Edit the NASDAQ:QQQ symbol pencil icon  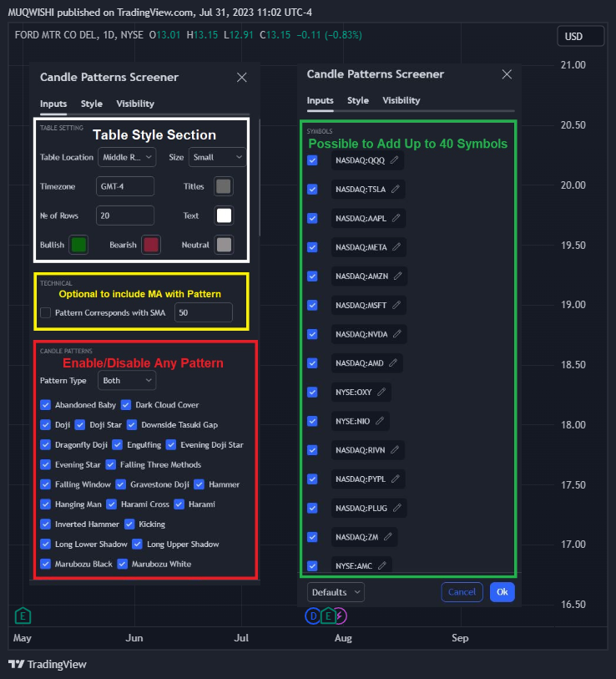[394, 160]
